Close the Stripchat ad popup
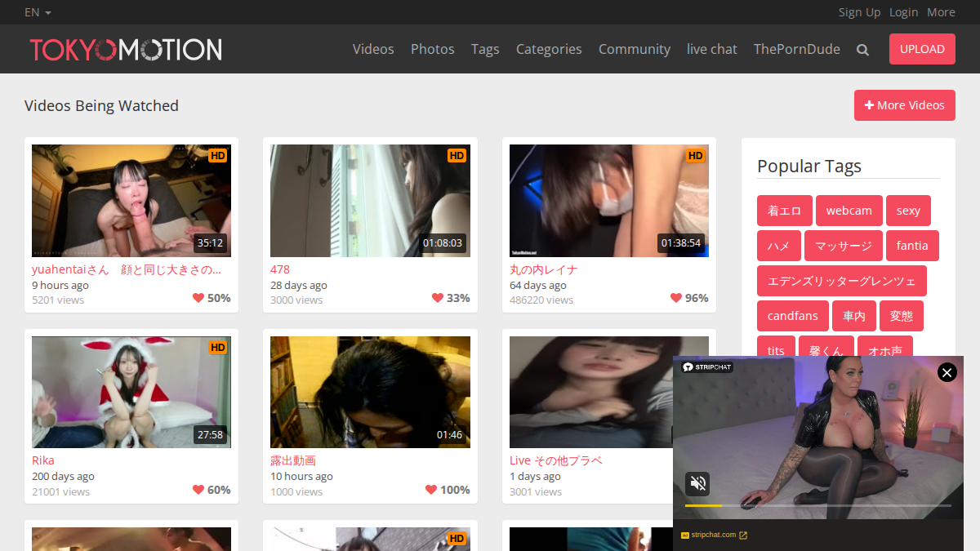This screenshot has width=980, height=551. tap(947, 373)
